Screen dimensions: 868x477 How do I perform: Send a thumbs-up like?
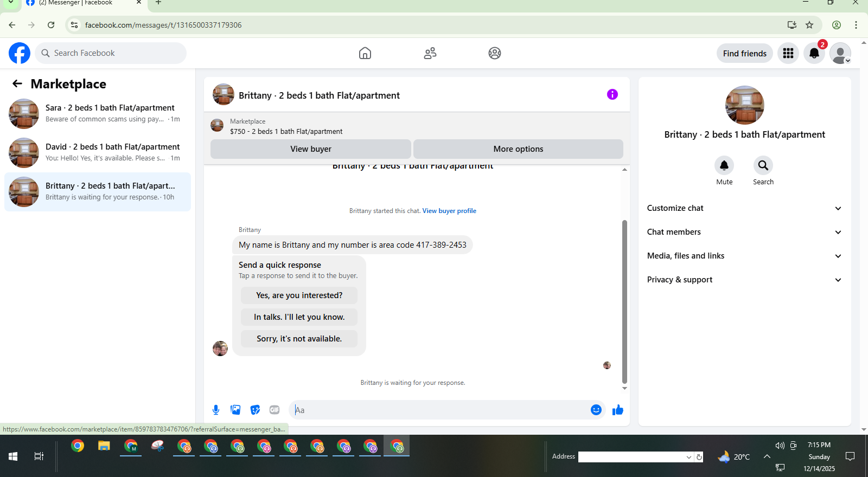(x=618, y=410)
